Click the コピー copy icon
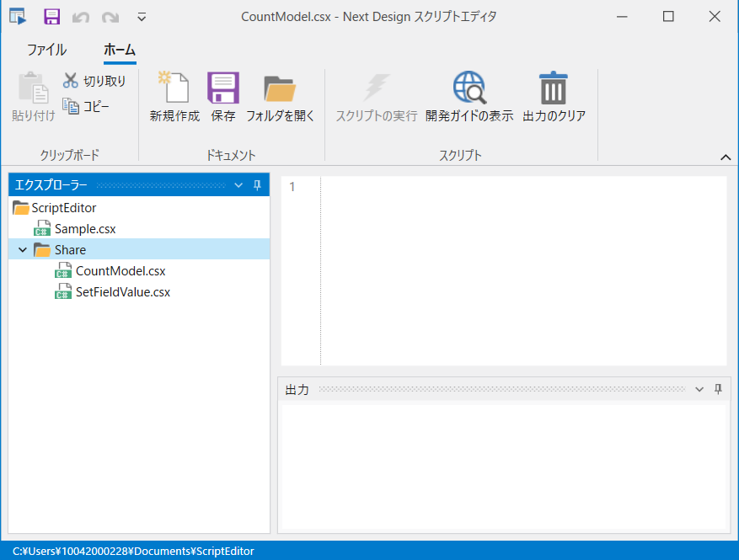This screenshot has width=739, height=560. tap(71, 106)
